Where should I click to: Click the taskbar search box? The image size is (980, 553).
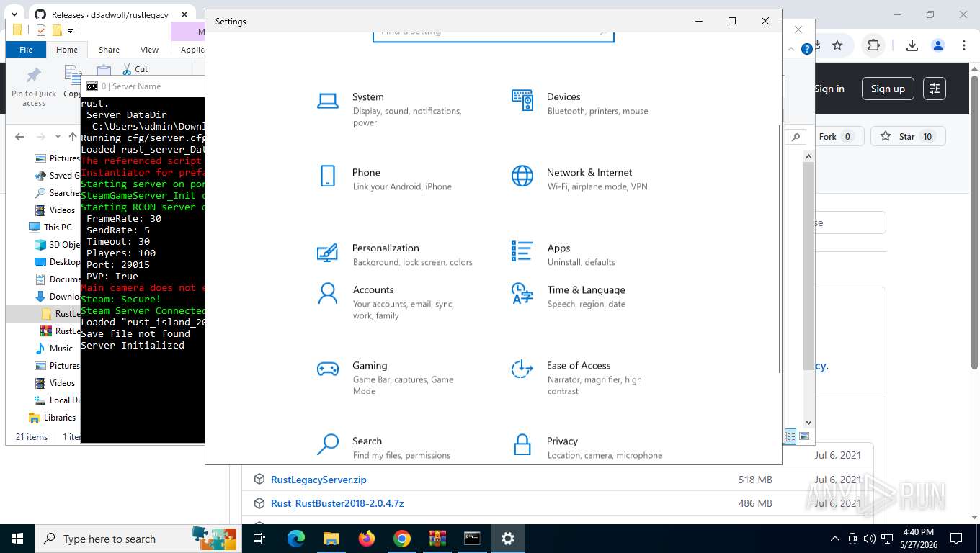(x=140, y=539)
